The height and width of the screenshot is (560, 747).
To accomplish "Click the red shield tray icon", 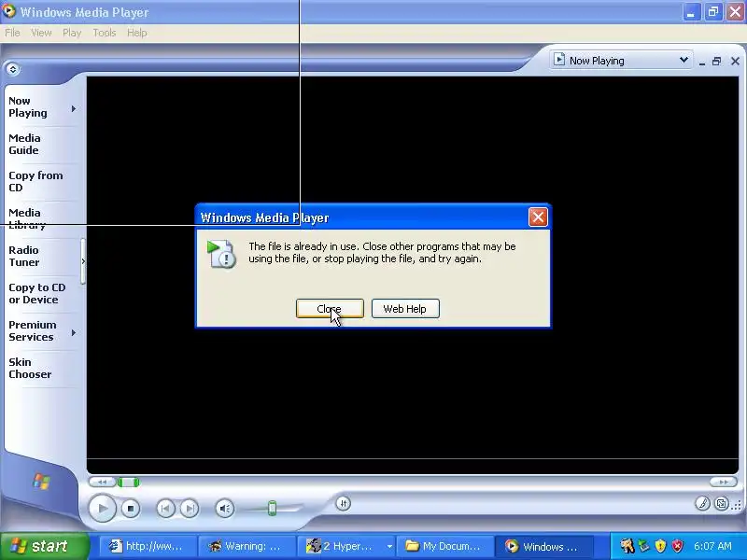I will pyautogui.click(x=677, y=546).
